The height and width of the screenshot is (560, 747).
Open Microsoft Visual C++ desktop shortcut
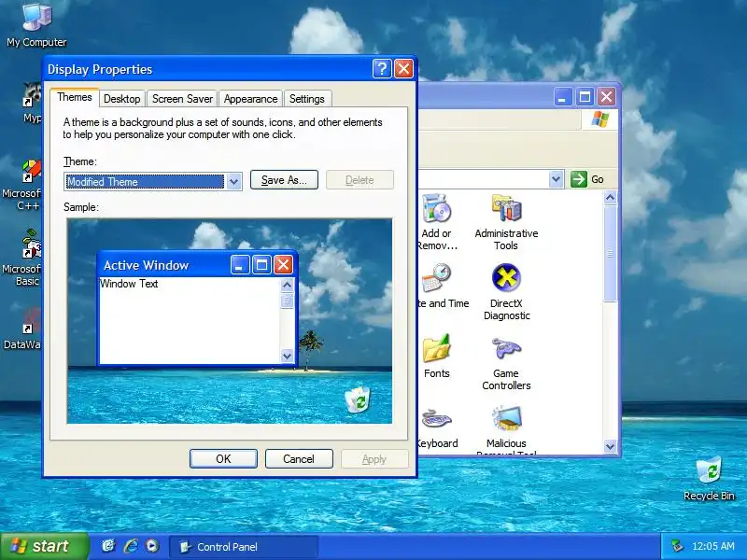pyautogui.click(x=32, y=172)
